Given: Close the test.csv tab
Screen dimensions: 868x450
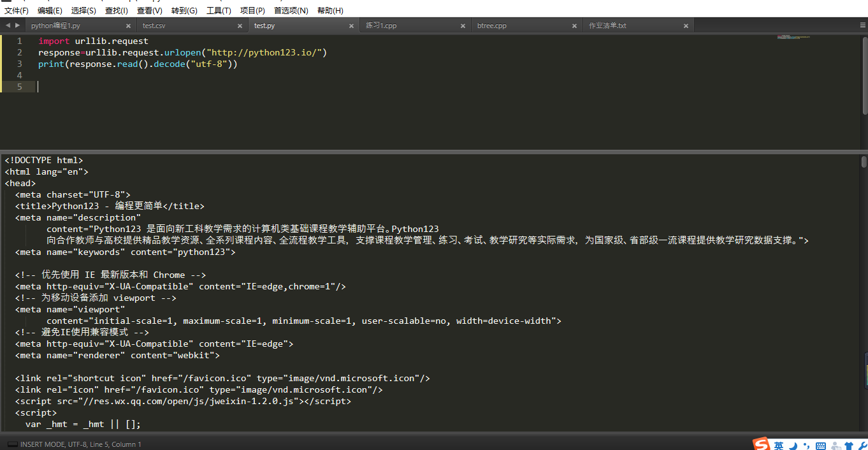Looking at the screenshot, I should (240, 26).
